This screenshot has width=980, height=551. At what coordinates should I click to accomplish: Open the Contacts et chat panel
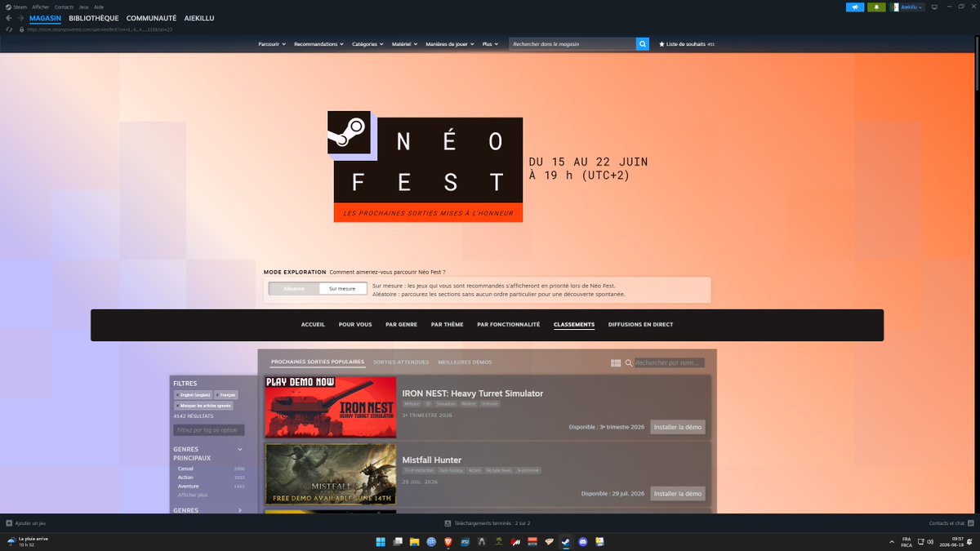[x=951, y=523]
